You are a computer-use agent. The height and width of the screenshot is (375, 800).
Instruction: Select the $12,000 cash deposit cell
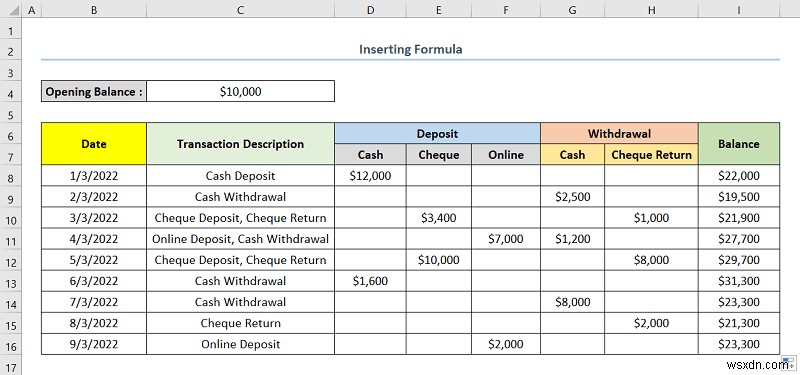coord(370,176)
